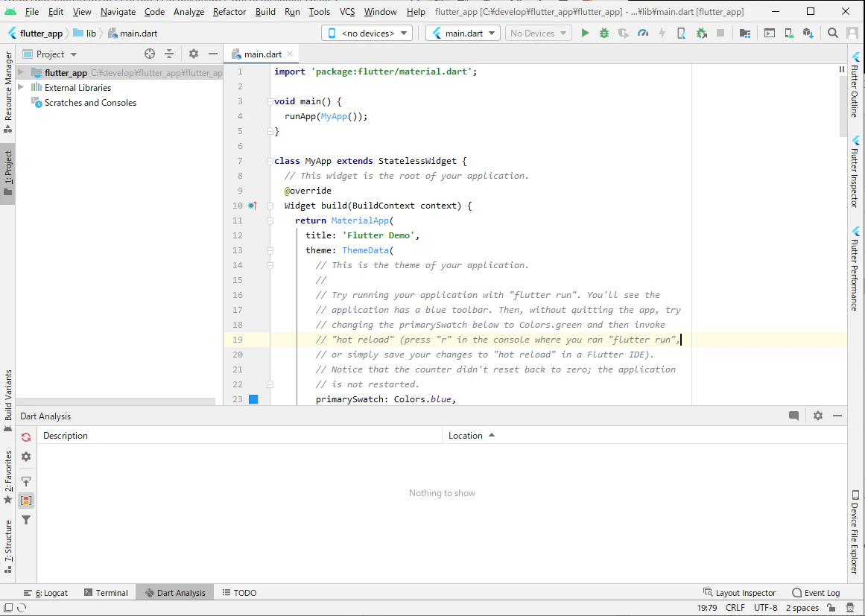Expand the flutter_app project tree node
This screenshot has width=865, height=616.
tap(21, 72)
